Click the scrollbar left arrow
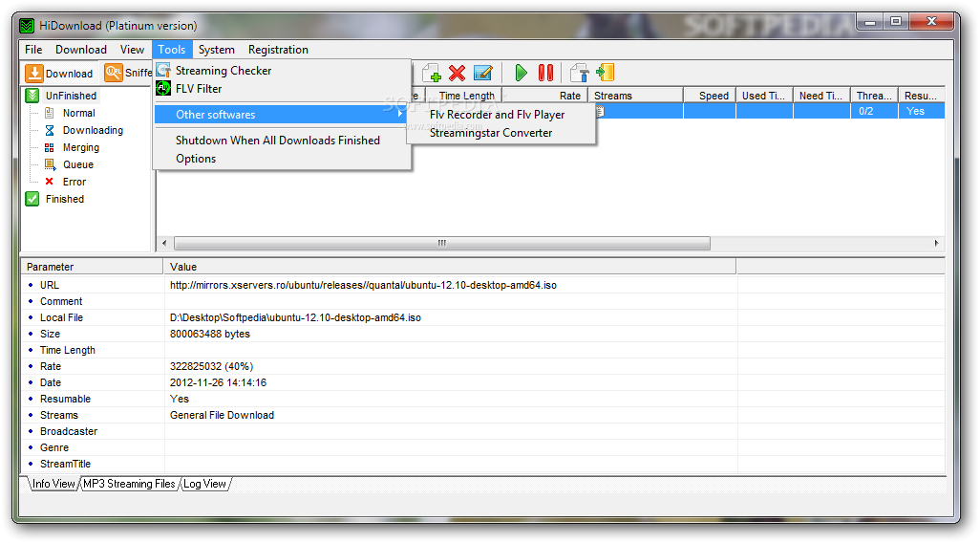This screenshot has height=543, width=980. [x=164, y=243]
